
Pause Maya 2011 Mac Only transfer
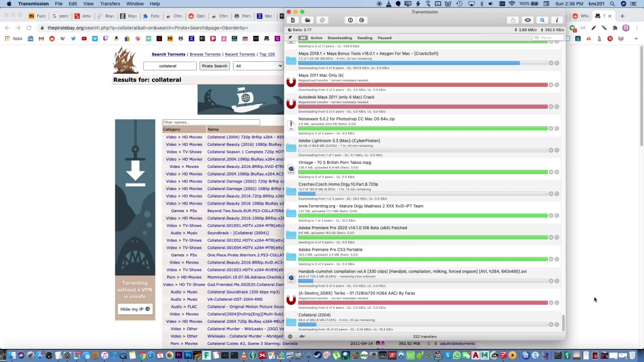[551, 84]
